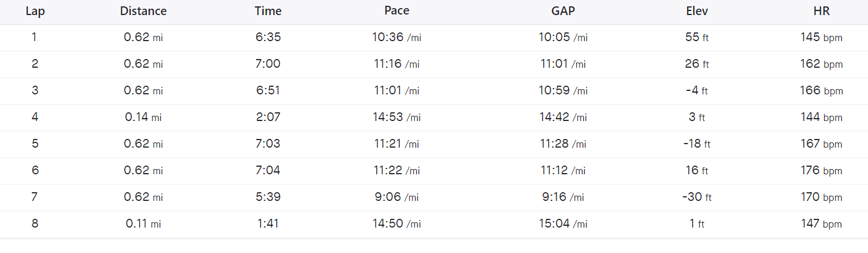This screenshot has width=868, height=253.
Task: Click the Elev column header
Action: (x=697, y=11)
